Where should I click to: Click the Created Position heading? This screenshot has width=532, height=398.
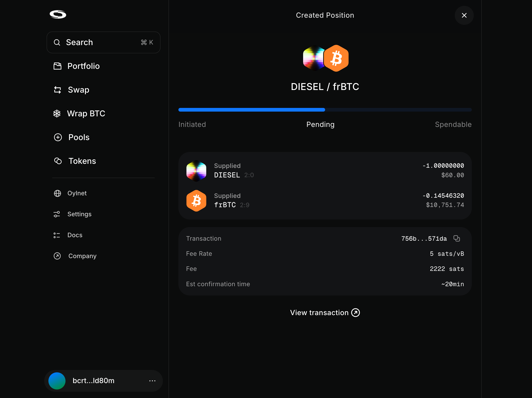[325, 15]
